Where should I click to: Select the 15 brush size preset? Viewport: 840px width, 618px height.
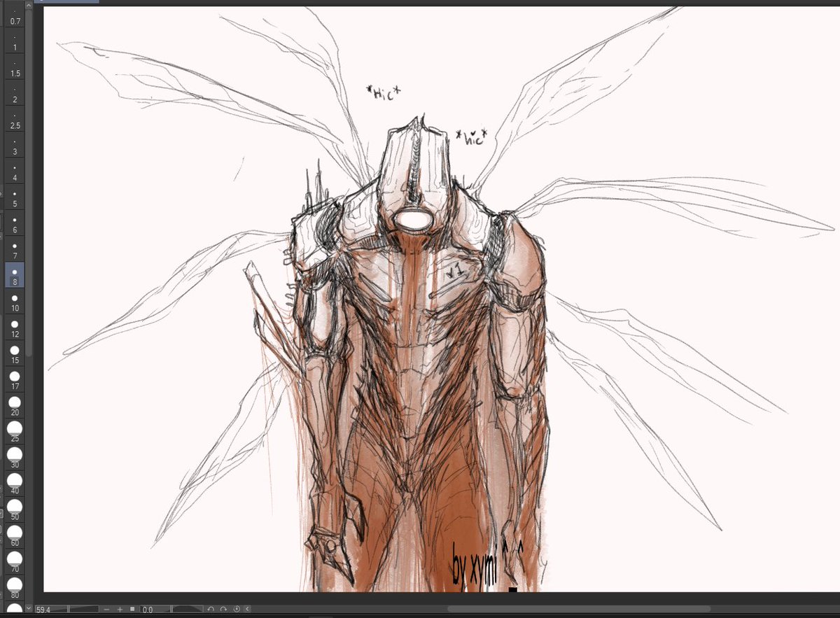[x=15, y=353]
